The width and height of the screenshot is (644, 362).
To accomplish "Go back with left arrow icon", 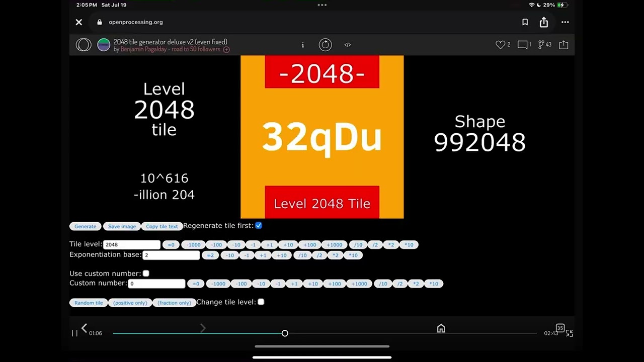I will click(x=84, y=328).
